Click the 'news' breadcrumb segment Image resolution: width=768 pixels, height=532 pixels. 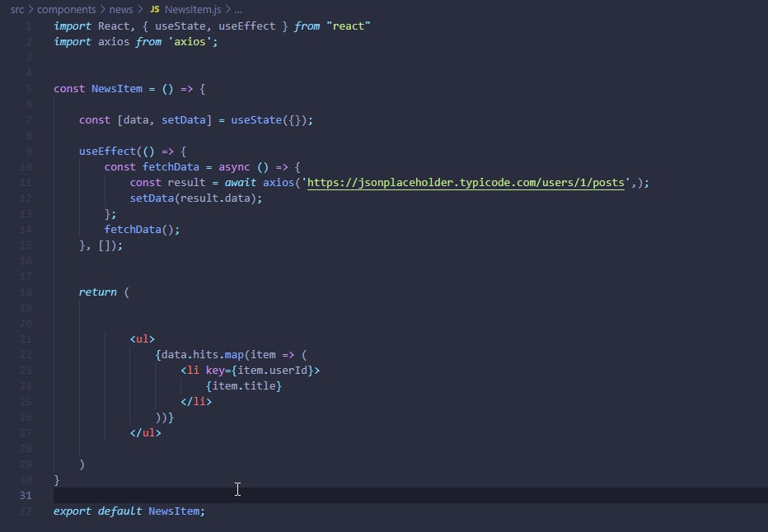point(121,9)
